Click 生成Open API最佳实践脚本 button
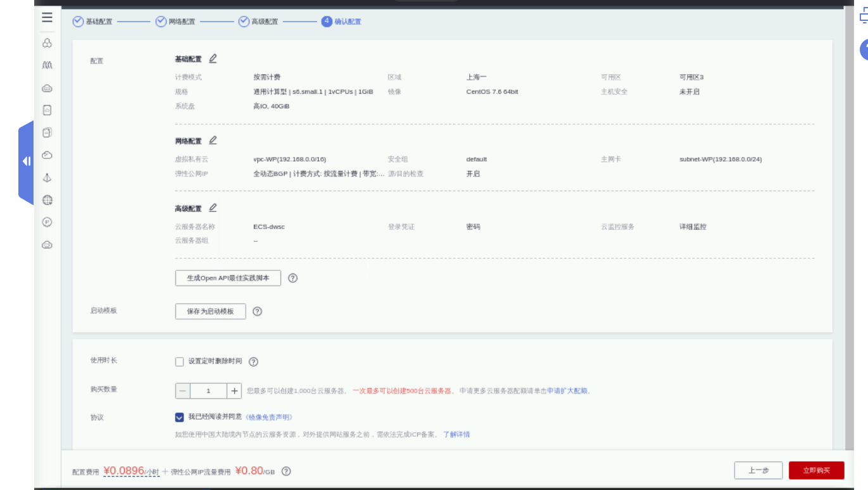Image resolution: width=868 pixels, height=490 pixels. tap(228, 278)
